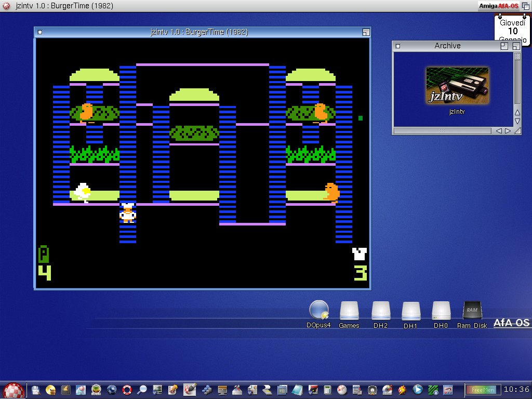Open the DH0 drive icon

tap(441, 311)
